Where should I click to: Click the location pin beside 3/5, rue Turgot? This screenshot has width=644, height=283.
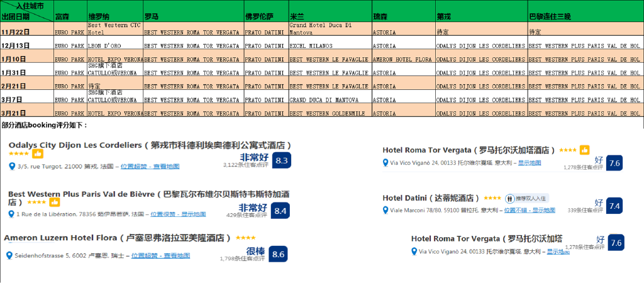coord(12,167)
